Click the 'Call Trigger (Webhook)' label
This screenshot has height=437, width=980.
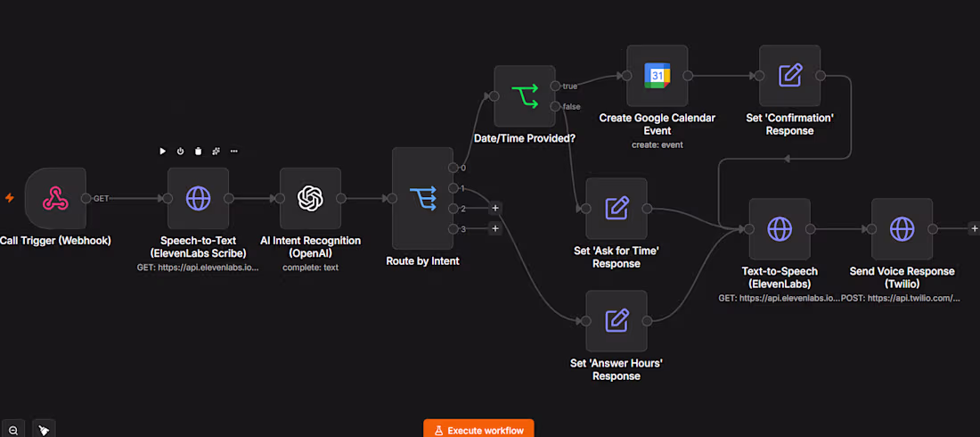coord(55,241)
